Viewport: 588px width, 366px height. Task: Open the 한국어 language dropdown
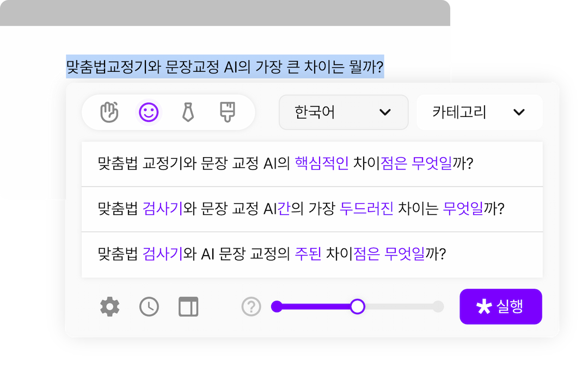(x=344, y=113)
